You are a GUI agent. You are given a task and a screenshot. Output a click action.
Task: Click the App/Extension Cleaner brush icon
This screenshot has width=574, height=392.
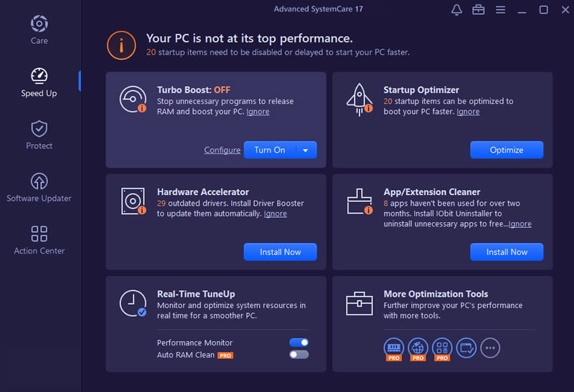tap(359, 201)
